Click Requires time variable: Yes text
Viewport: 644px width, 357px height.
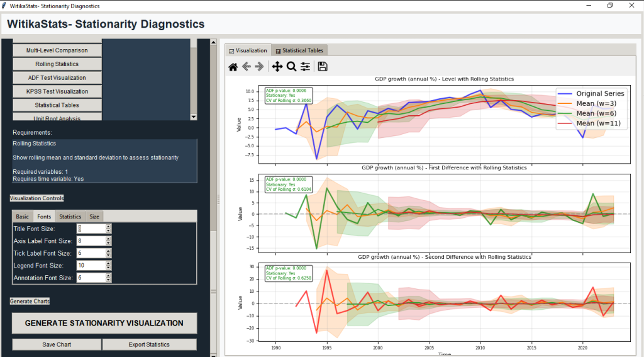coord(48,179)
